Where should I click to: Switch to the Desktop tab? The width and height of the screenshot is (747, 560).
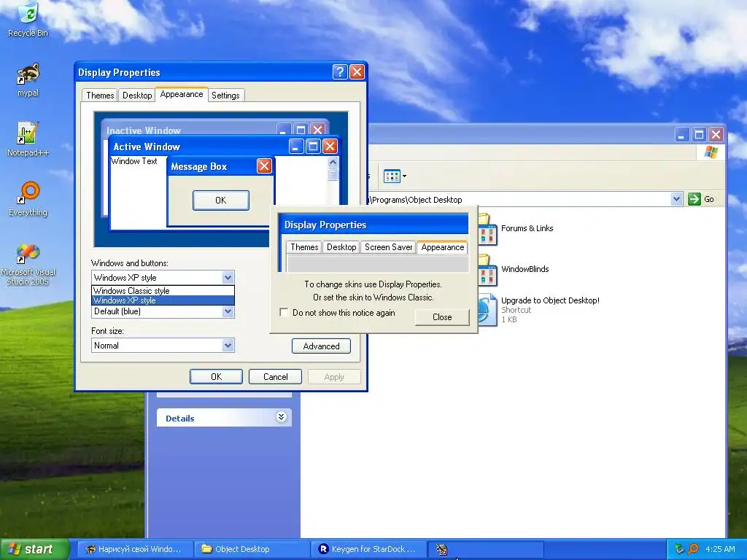(x=136, y=96)
